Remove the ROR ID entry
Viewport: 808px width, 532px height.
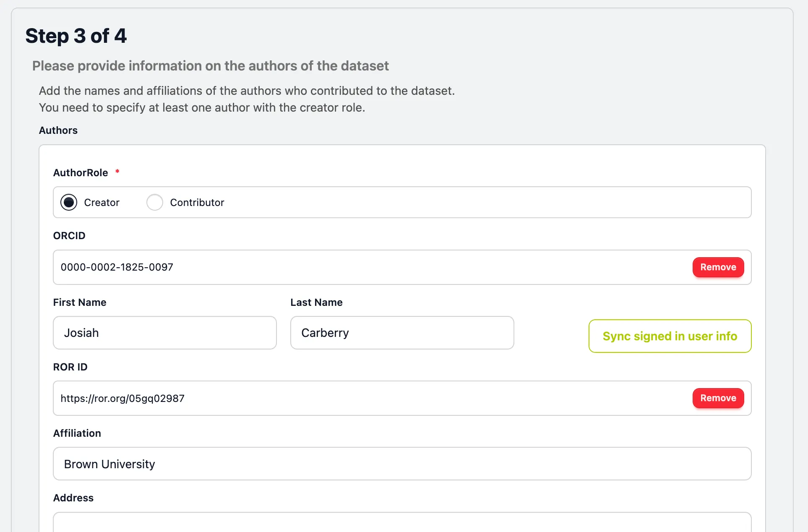pos(718,398)
